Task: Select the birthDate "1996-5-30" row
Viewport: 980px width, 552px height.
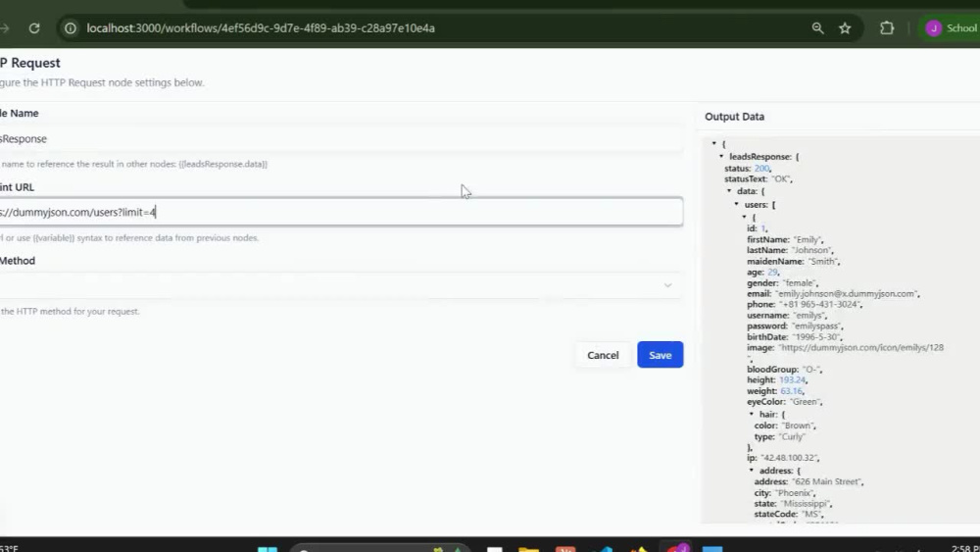Action: point(795,337)
